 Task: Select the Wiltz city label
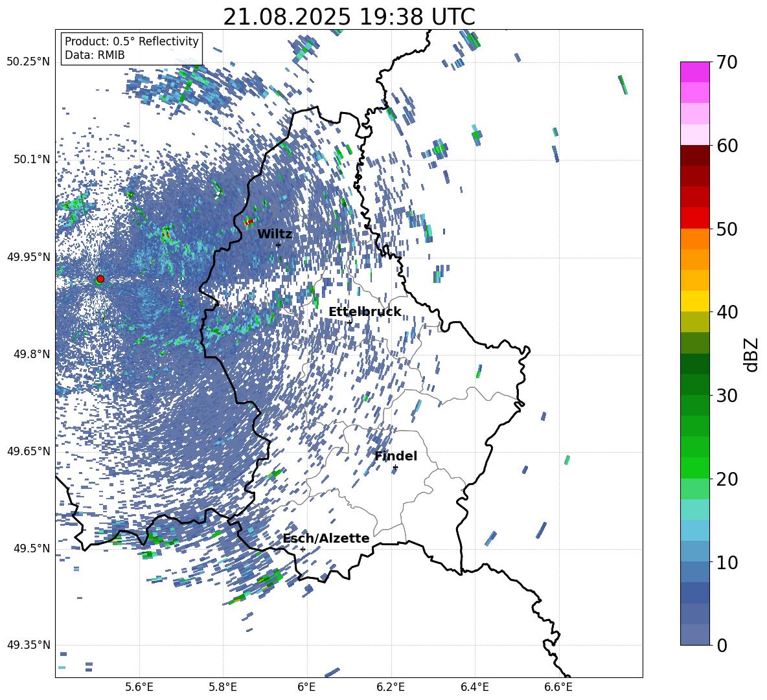pos(275,234)
